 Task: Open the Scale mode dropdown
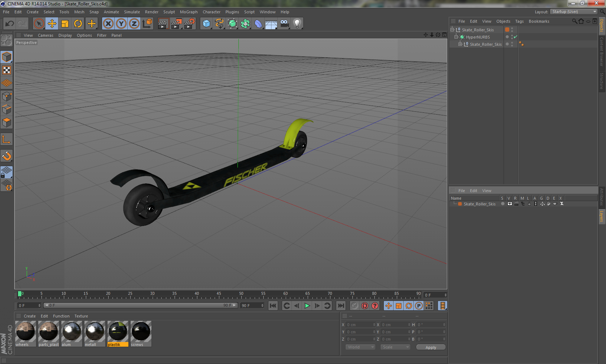pyautogui.click(x=395, y=347)
